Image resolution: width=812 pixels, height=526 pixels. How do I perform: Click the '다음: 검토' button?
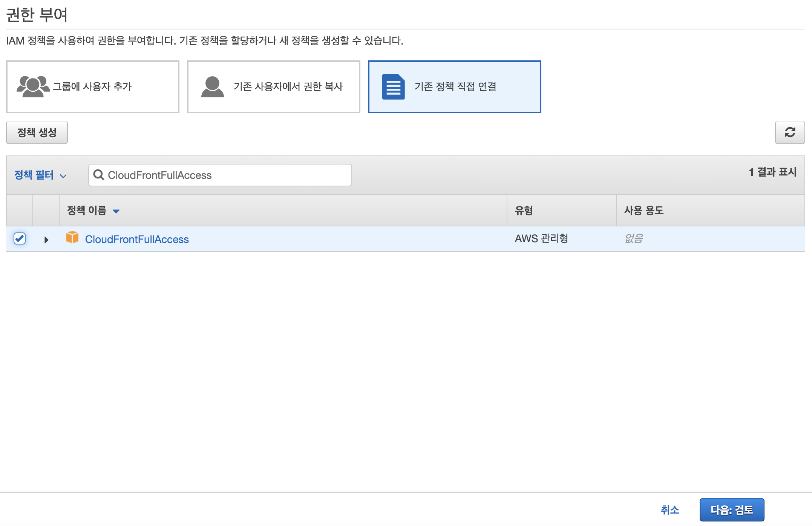click(732, 509)
